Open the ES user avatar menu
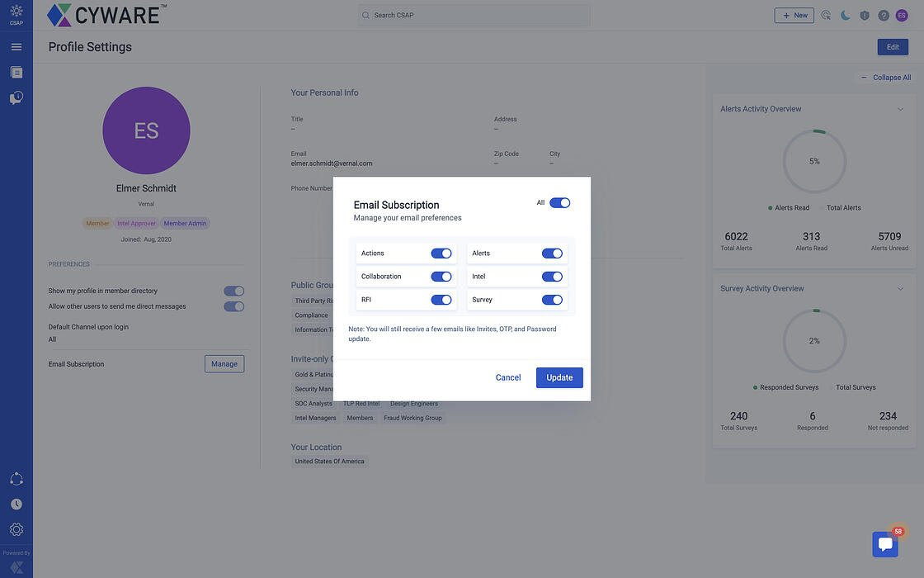The height and width of the screenshot is (578, 924). (902, 16)
